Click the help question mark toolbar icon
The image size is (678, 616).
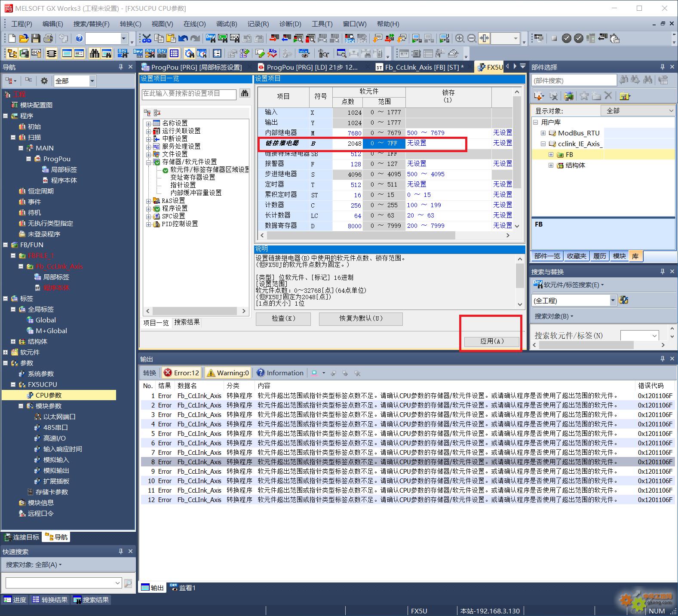pyautogui.click(x=79, y=39)
